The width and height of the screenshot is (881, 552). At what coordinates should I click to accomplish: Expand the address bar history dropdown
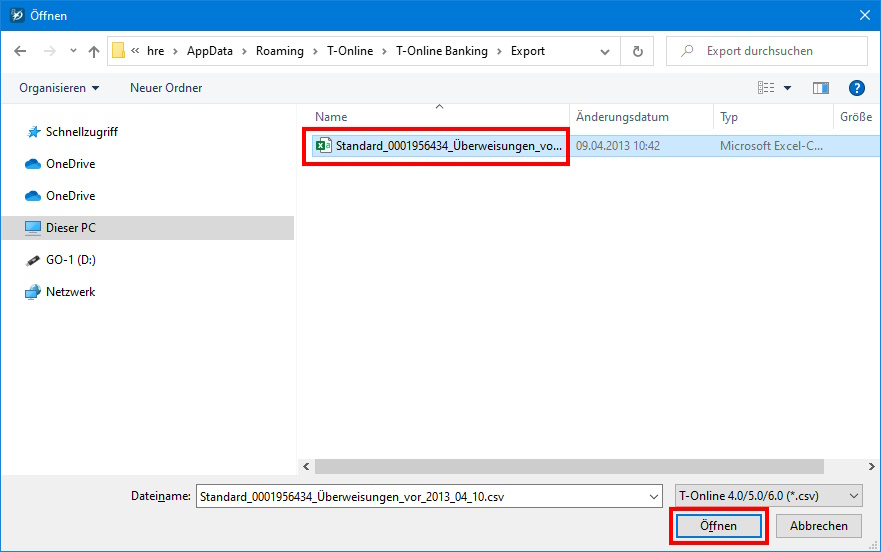point(605,51)
